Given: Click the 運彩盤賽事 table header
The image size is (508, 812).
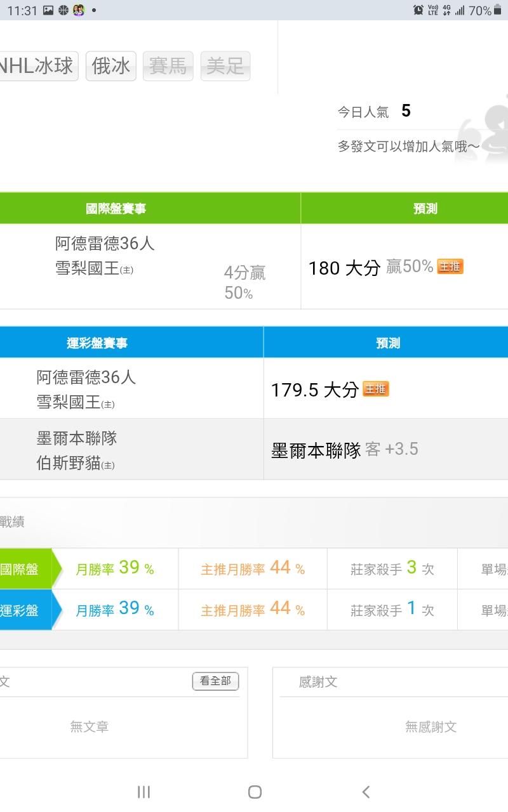Looking at the screenshot, I should (x=97, y=343).
